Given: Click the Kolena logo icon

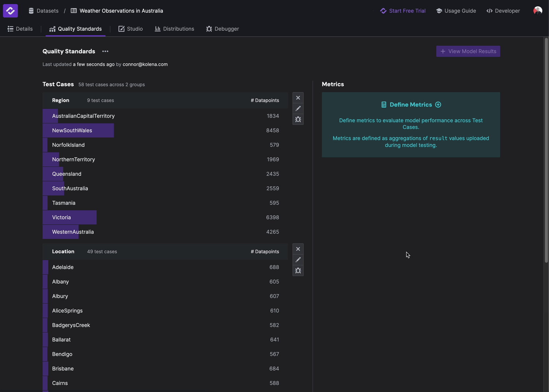Looking at the screenshot, I should pos(10,11).
